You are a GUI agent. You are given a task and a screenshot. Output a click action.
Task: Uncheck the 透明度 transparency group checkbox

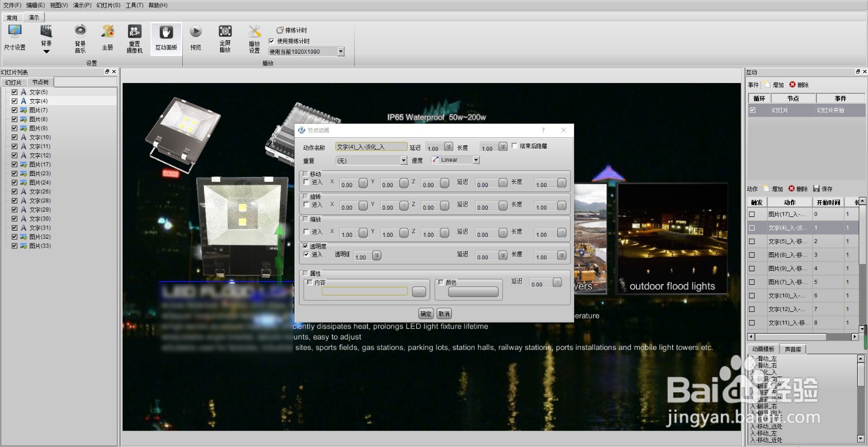tap(306, 246)
